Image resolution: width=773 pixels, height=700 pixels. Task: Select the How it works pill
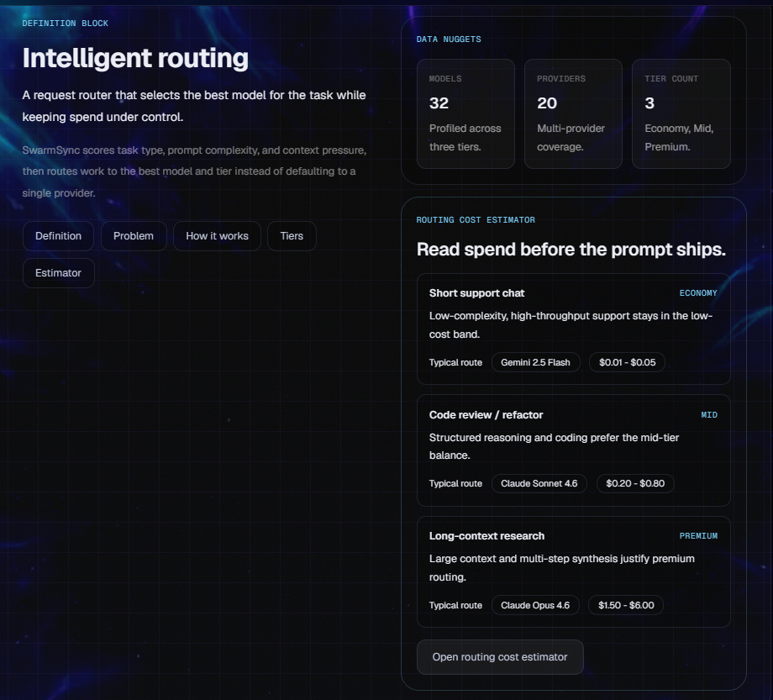pos(217,236)
